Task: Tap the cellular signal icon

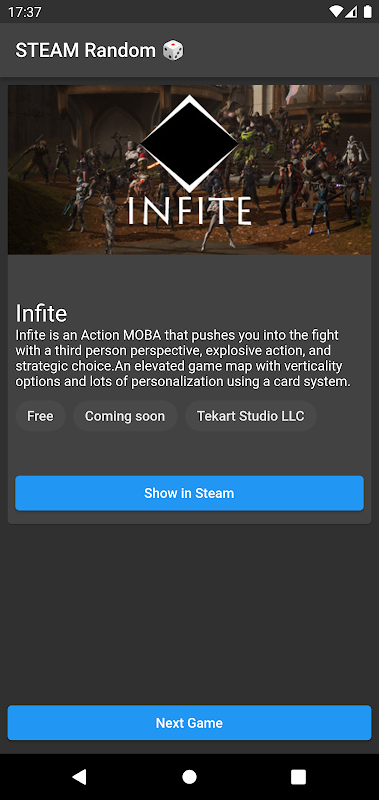Action: point(351,11)
